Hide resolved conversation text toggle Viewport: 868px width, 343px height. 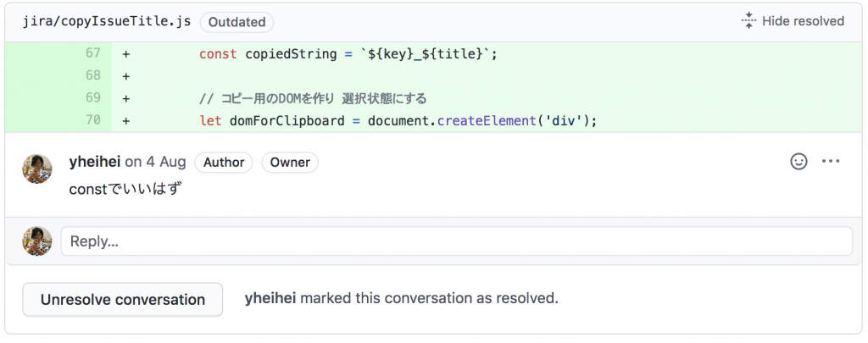(803, 21)
